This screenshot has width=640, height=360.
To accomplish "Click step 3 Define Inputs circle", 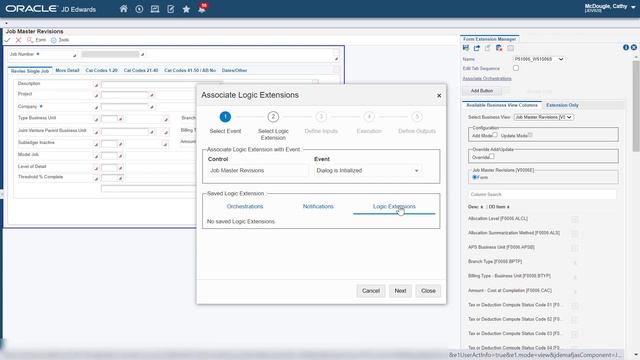I will tap(321, 117).
